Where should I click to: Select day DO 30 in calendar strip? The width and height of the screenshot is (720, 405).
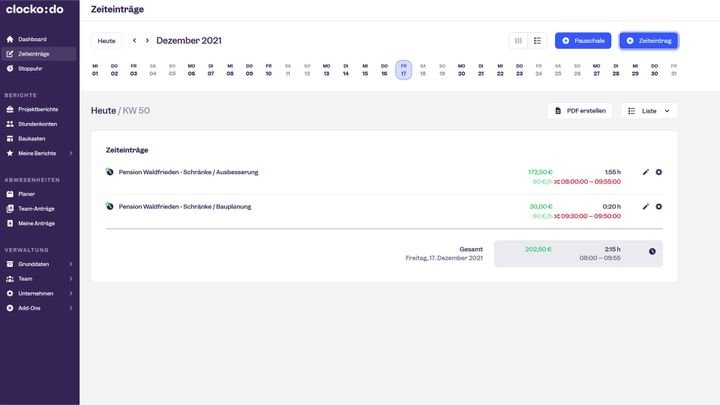tap(654, 70)
